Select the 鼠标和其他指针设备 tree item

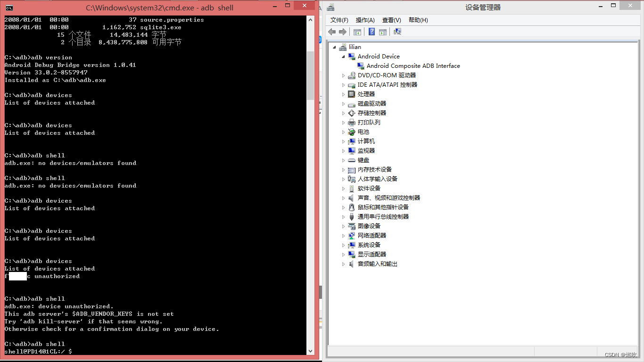pyautogui.click(x=383, y=207)
